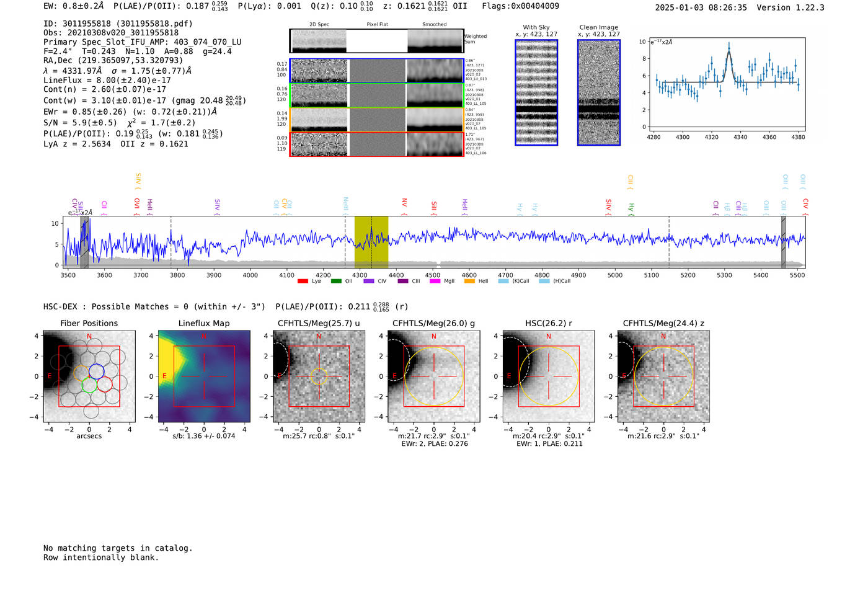Viewport: 868px width, 591px height.
Task: Select the green-bordered 2D spectrum row
Action: click(x=377, y=95)
